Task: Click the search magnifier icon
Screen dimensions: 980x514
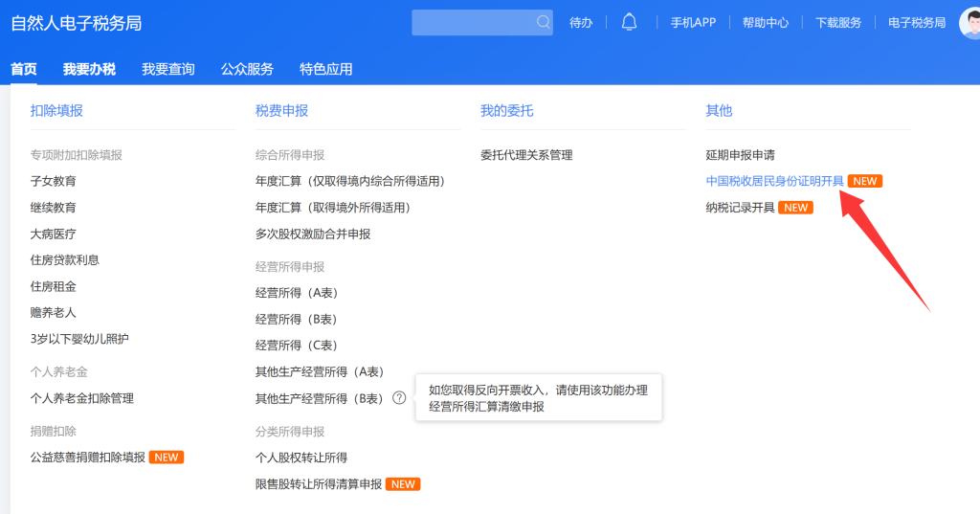Action: [543, 22]
